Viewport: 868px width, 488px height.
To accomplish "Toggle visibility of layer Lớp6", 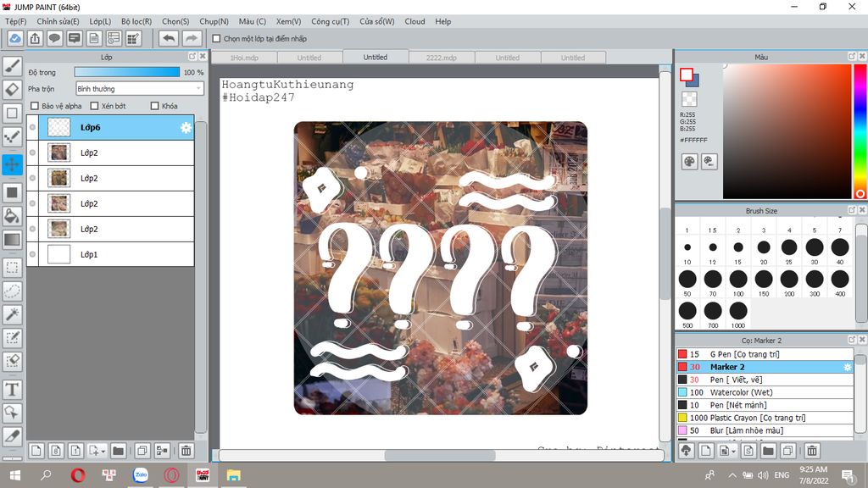I will pos(33,127).
